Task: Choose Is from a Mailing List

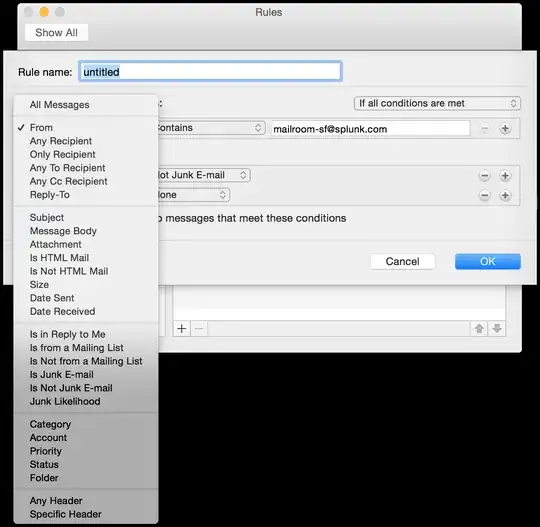Action: coord(86,348)
